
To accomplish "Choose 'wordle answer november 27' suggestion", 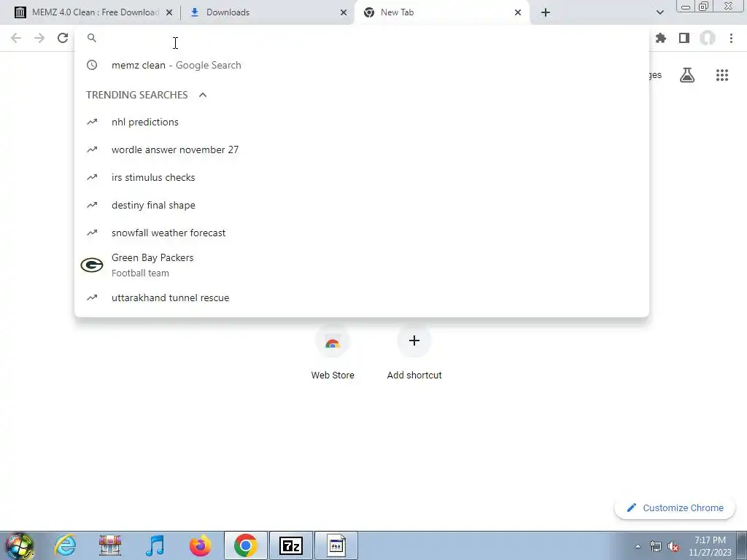I will point(362,149).
